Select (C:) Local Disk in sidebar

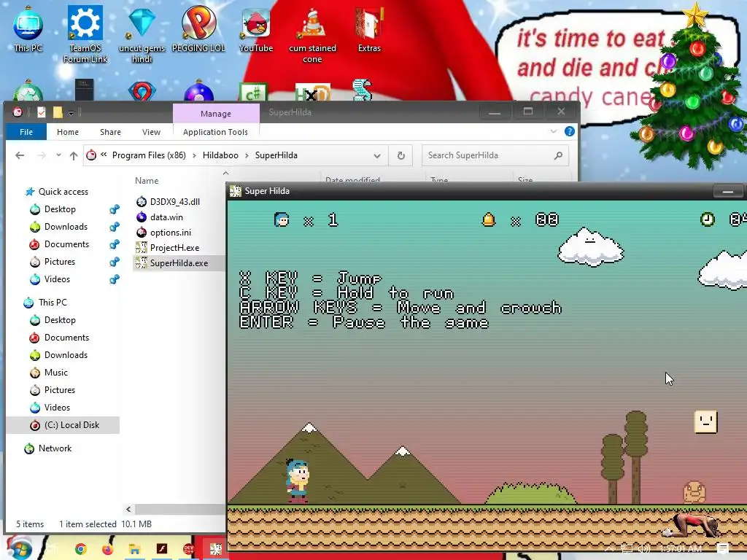[x=63, y=425]
